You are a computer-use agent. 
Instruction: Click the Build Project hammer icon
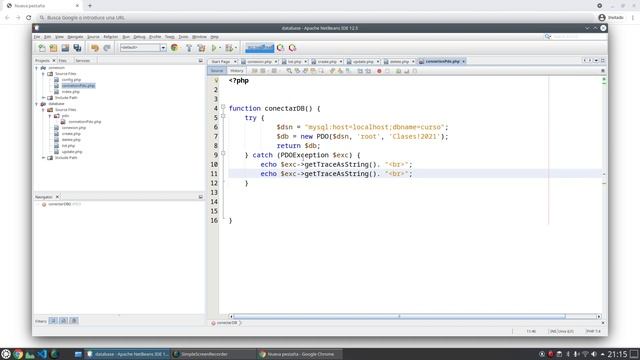pyautogui.click(x=189, y=48)
